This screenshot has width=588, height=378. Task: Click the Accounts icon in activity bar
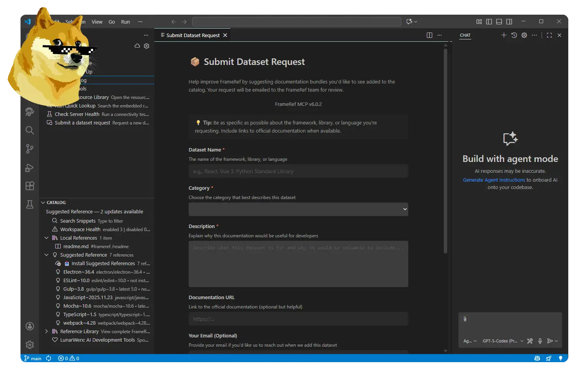(30, 326)
